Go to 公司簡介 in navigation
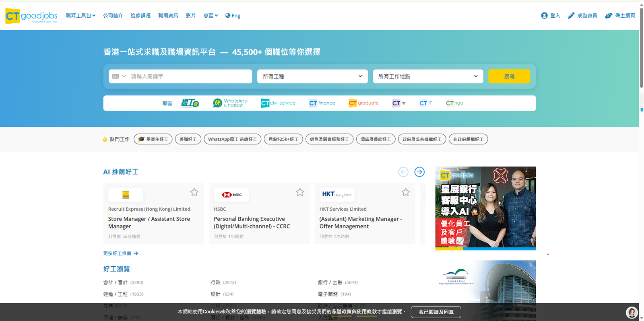Screen dimensions: 644x321 pos(113,16)
